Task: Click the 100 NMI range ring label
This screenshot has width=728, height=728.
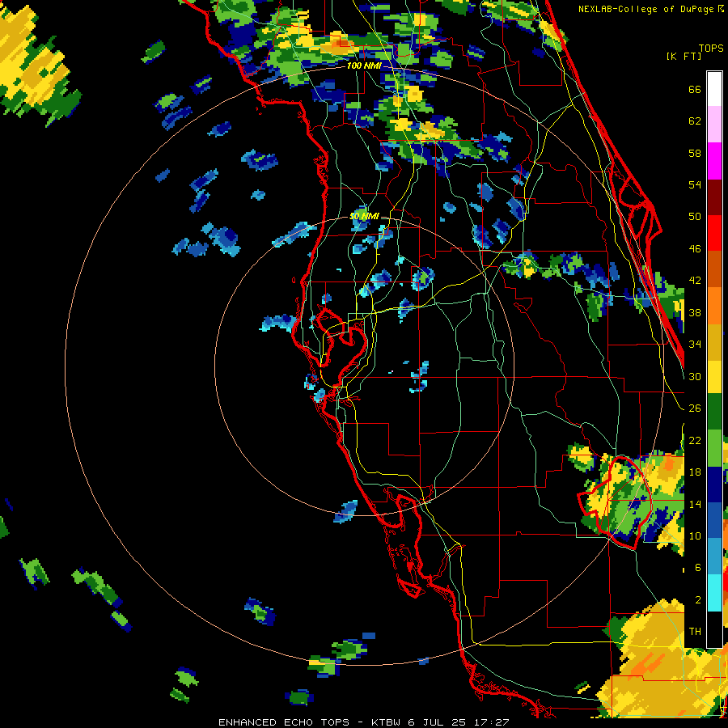Action: pyautogui.click(x=364, y=66)
